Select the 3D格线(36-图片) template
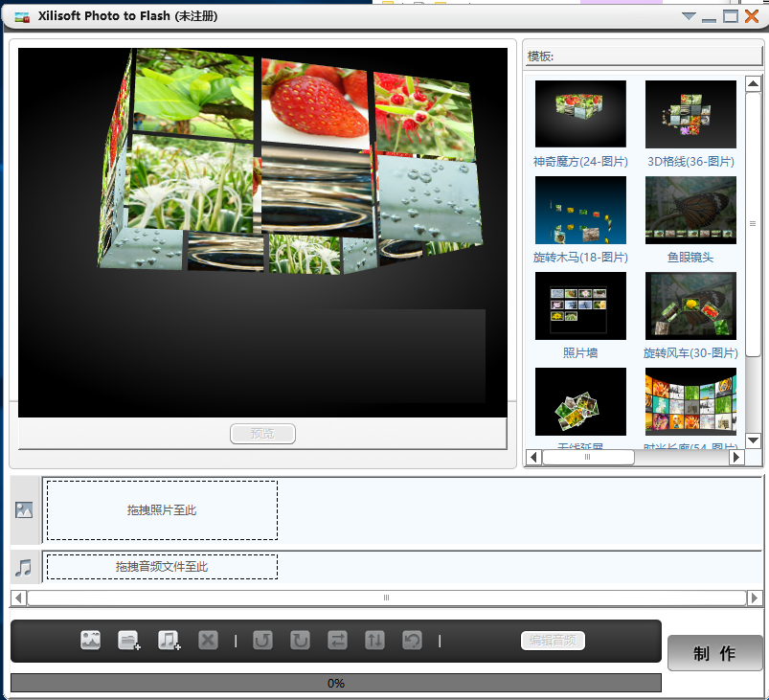 [690, 113]
